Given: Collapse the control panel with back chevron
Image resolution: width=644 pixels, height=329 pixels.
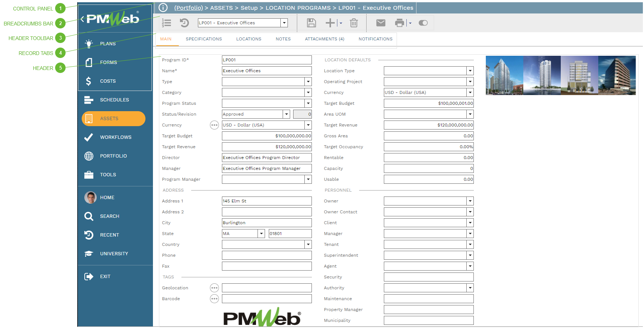Looking at the screenshot, I should coord(82,19).
